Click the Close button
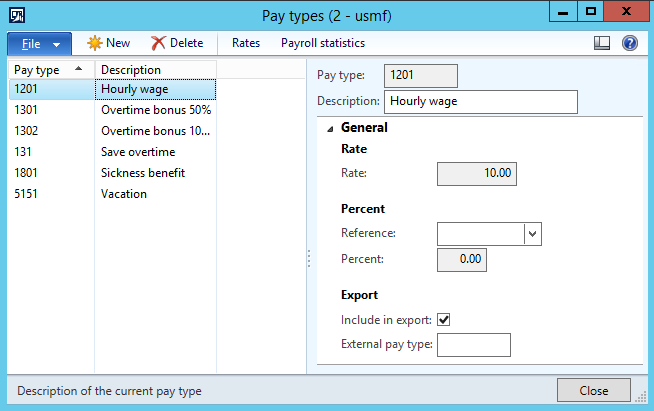The height and width of the screenshot is (411, 654). (593, 390)
